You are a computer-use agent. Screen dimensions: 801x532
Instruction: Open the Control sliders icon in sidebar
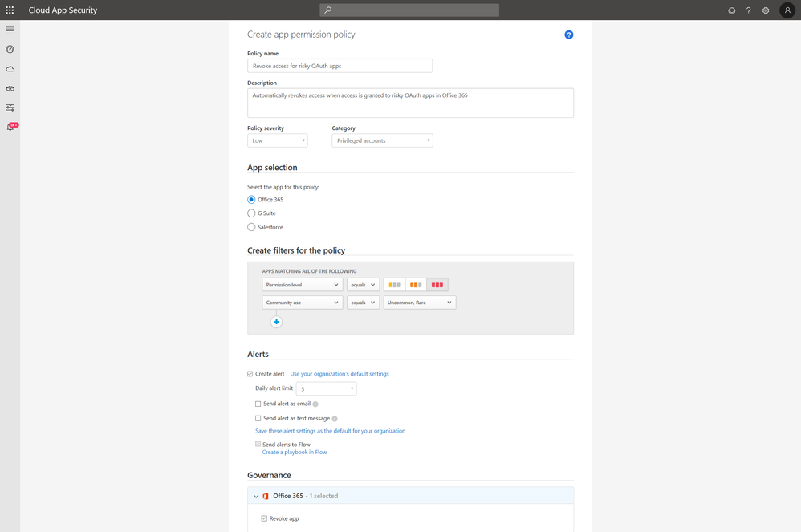pyautogui.click(x=10, y=108)
